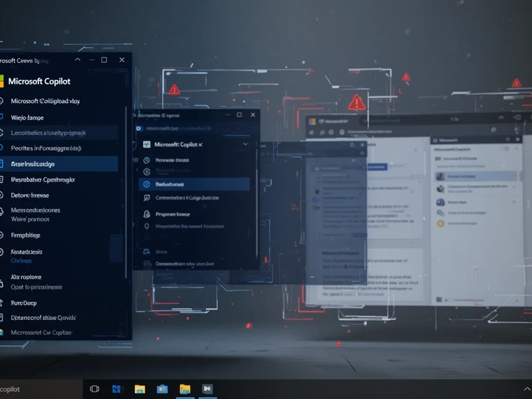Expand the Microsoft Copilot dropdown in middle window
Viewport: 532px width, 399px height.
[x=245, y=144]
